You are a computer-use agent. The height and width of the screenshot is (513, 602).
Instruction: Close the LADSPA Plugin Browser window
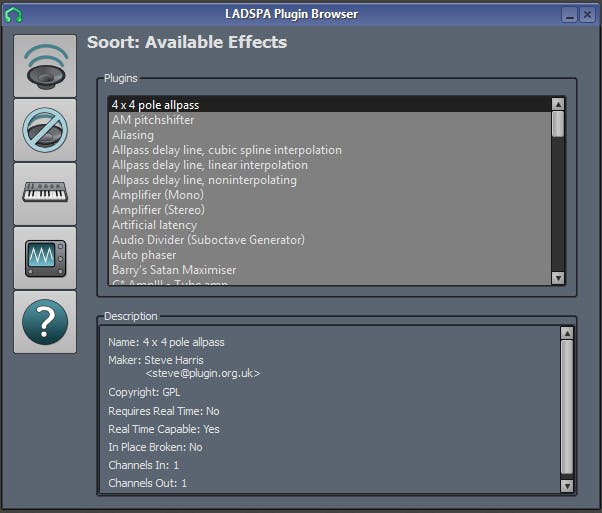[587, 15]
